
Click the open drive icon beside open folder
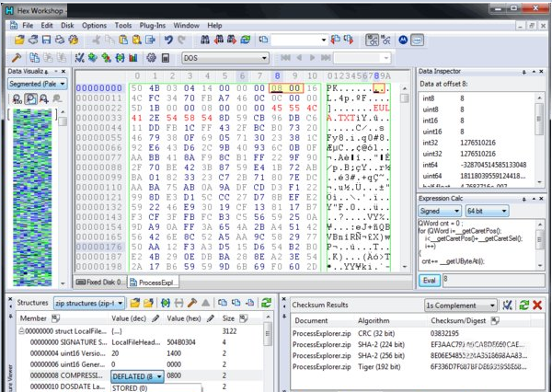pos(33,40)
